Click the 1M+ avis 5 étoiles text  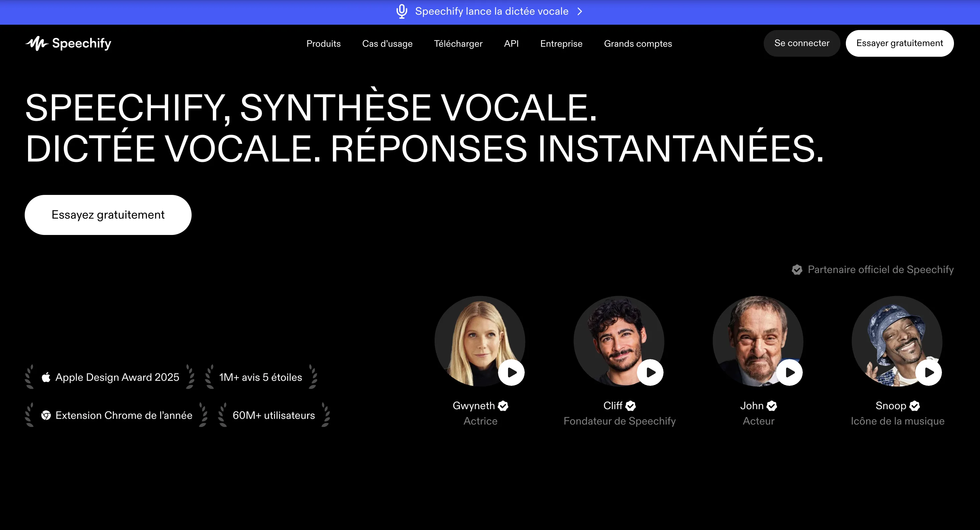pyautogui.click(x=261, y=377)
